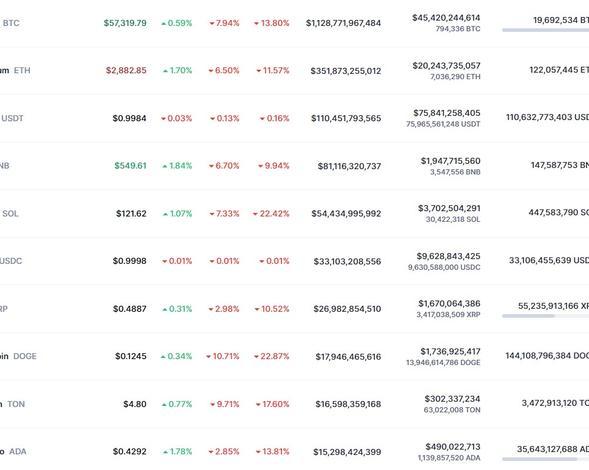Open the Ethereum ETH coin link
The image size is (589, 470).
click(x=15, y=70)
